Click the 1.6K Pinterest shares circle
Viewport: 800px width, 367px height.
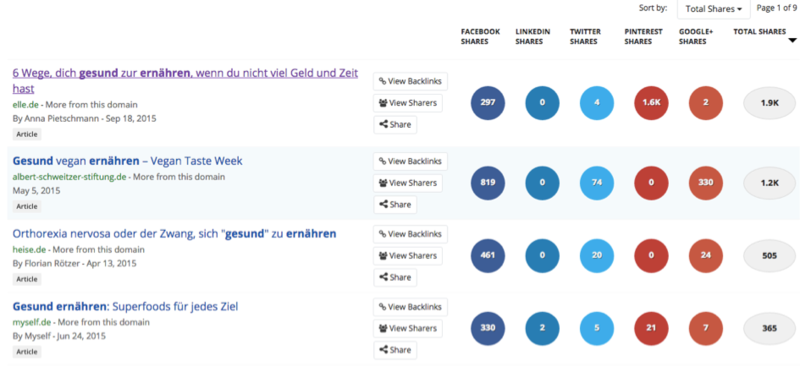click(651, 103)
